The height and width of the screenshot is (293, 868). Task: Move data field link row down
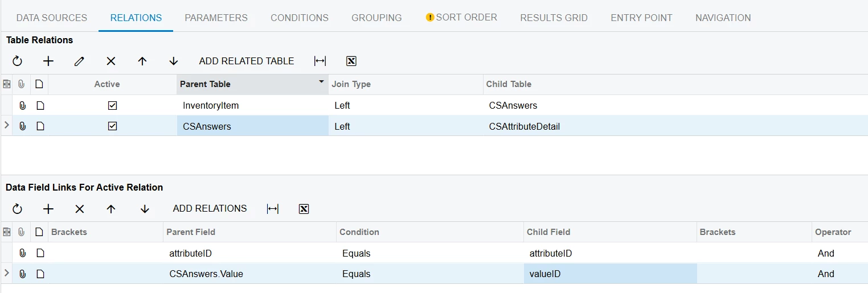pos(145,209)
